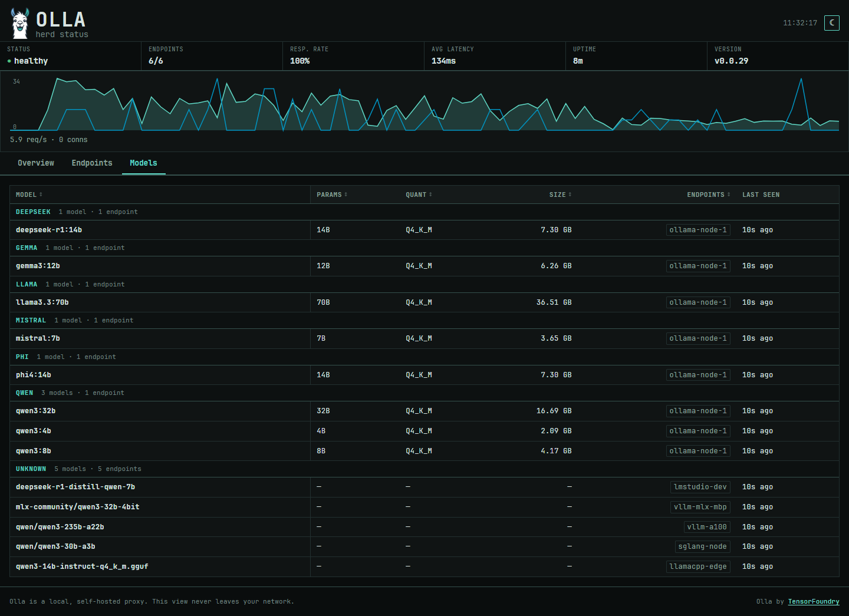Select qwen3-14b-instruct-q4_k_m.gguf model name
The width and height of the screenshot is (849, 616).
[82, 566]
